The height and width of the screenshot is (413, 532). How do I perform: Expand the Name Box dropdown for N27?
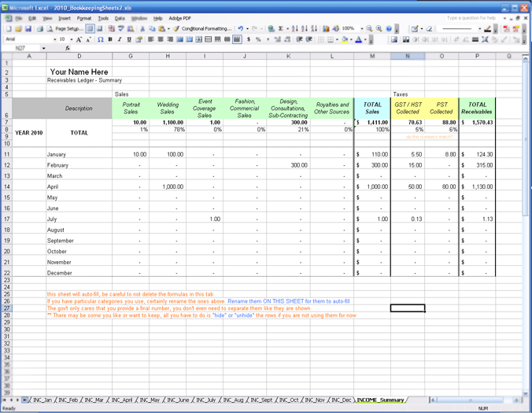point(44,48)
